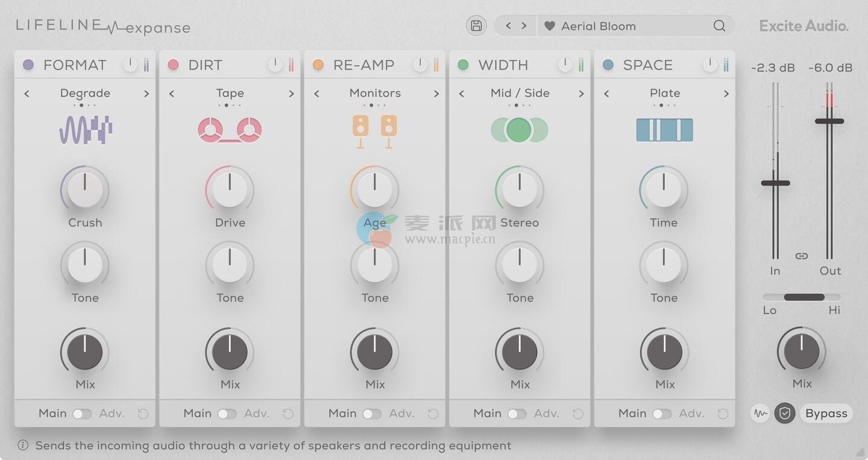This screenshot has width=868, height=460.
Task: Click the DIRT level meter icon
Action: pos(291,65)
